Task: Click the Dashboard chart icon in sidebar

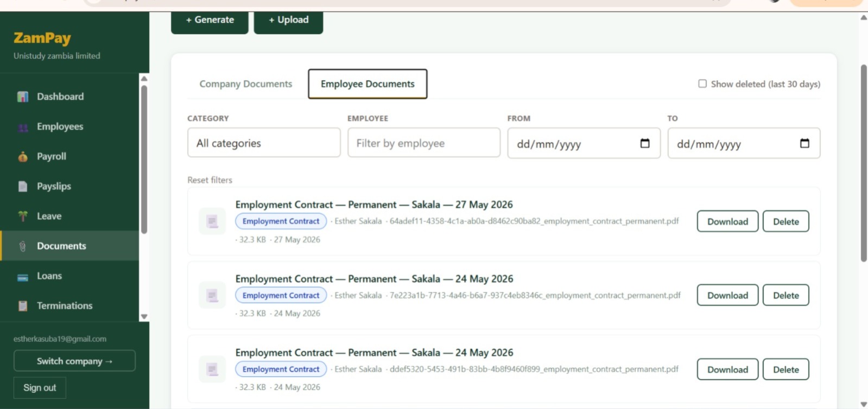Action: pyautogui.click(x=23, y=97)
